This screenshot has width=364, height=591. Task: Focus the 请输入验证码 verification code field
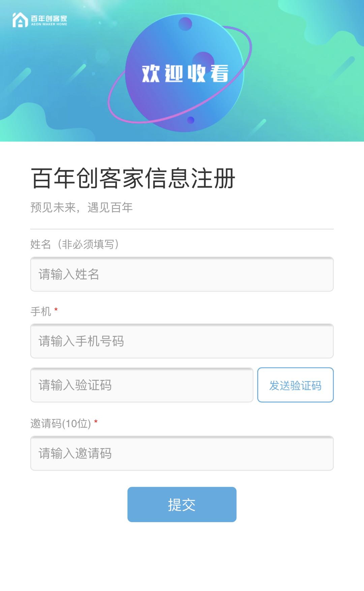[x=142, y=385]
